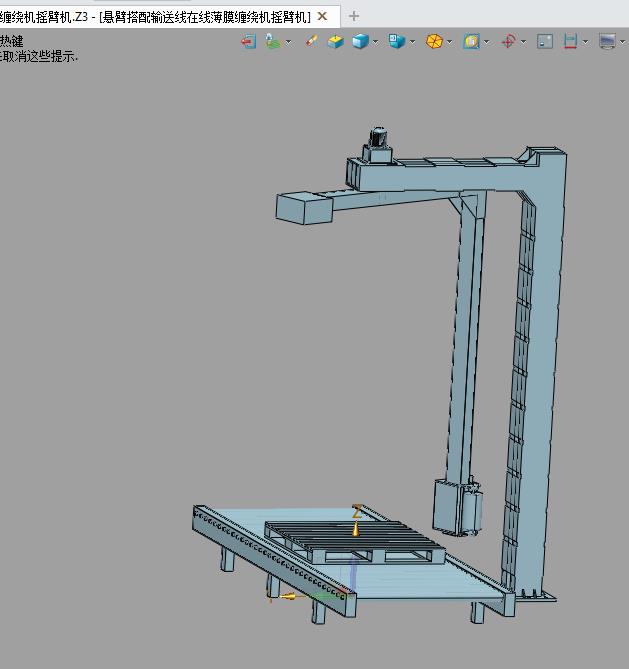This screenshot has width=629, height=669.
Task: Click the orange axis arrow near conveyor leg
Action: pyautogui.click(x=288, y=596)
